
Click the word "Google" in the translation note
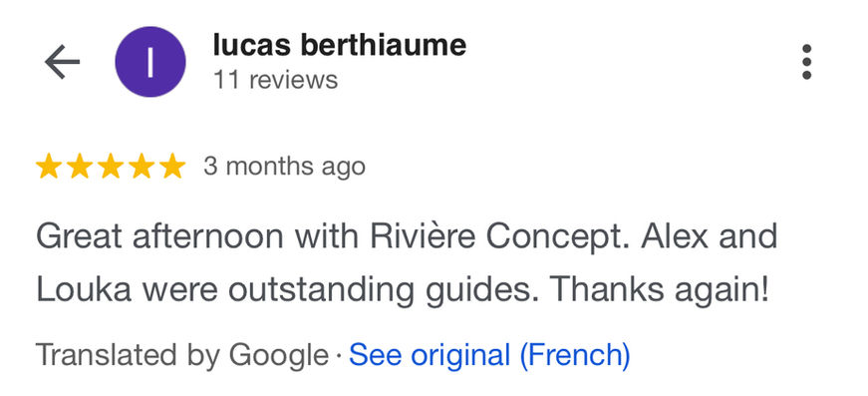pyautogui.click(x=279, y=355)
